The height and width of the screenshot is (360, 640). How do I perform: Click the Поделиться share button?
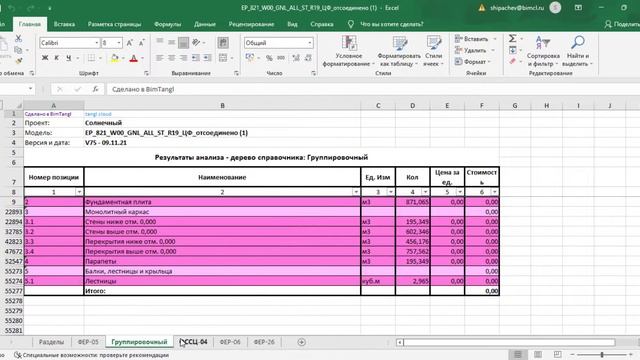coord(622,24)
